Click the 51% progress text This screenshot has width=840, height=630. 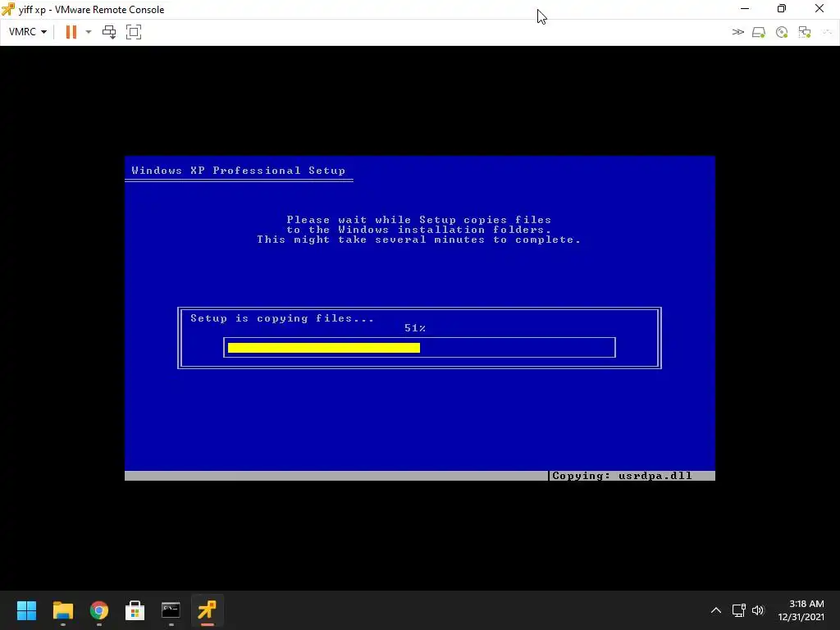[x=415, y=328]
